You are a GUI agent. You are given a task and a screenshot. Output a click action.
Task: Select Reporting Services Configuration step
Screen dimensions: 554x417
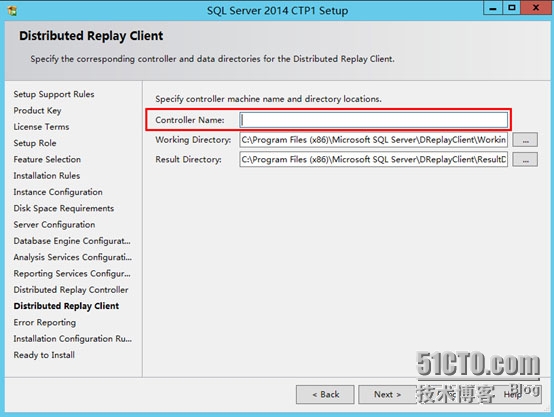click(x=72, y=273)
